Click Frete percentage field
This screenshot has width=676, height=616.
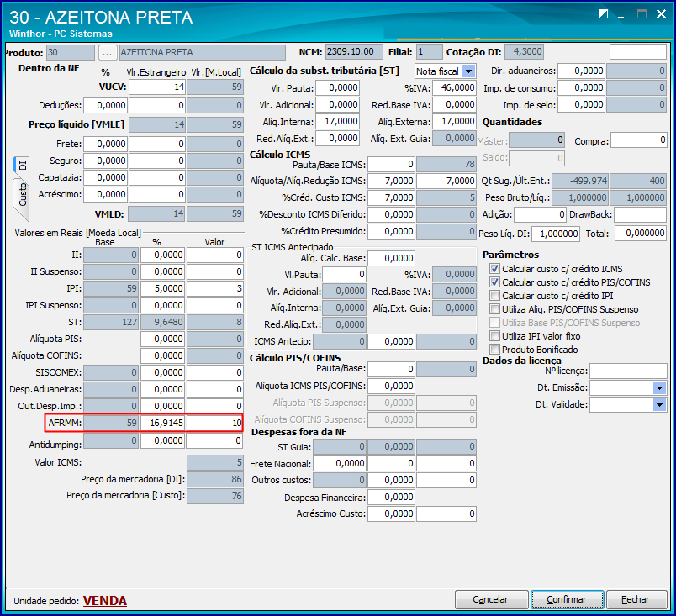pyautogui.click(x=105, y=144)
